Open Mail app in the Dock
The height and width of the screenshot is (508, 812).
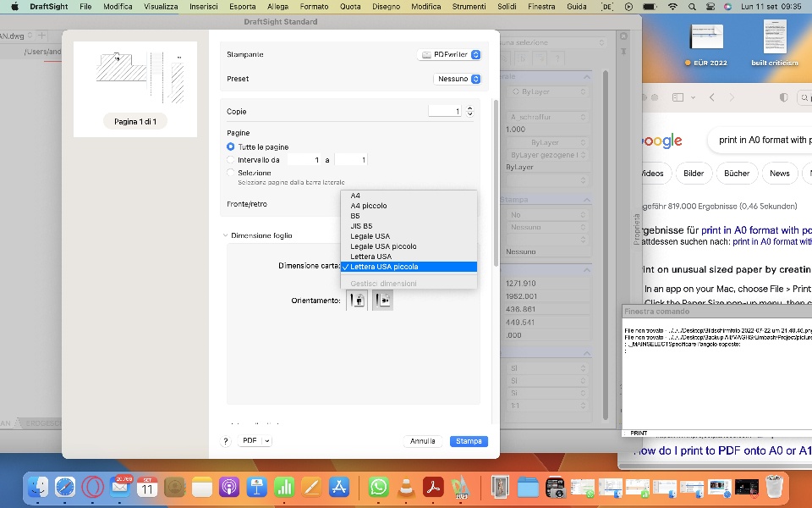(120, 488)
